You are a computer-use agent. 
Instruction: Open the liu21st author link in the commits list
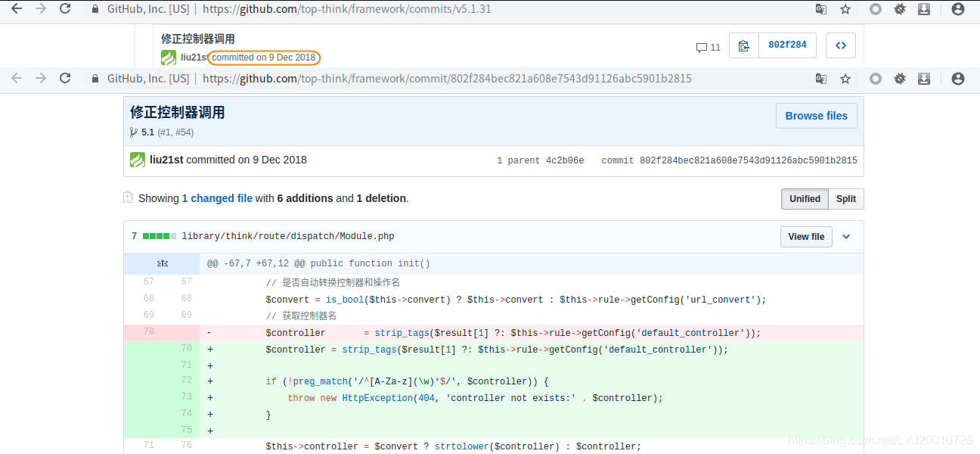point(194,58)
